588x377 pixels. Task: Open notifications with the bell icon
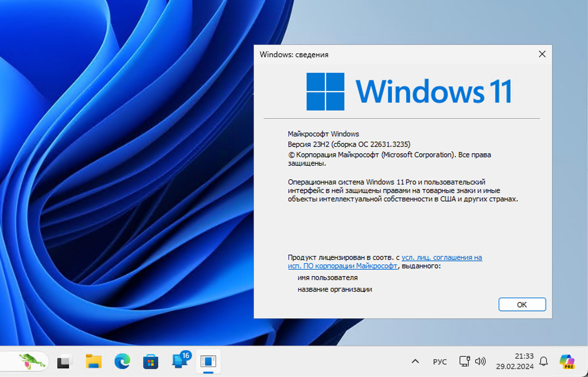click(x=543, y=361)
